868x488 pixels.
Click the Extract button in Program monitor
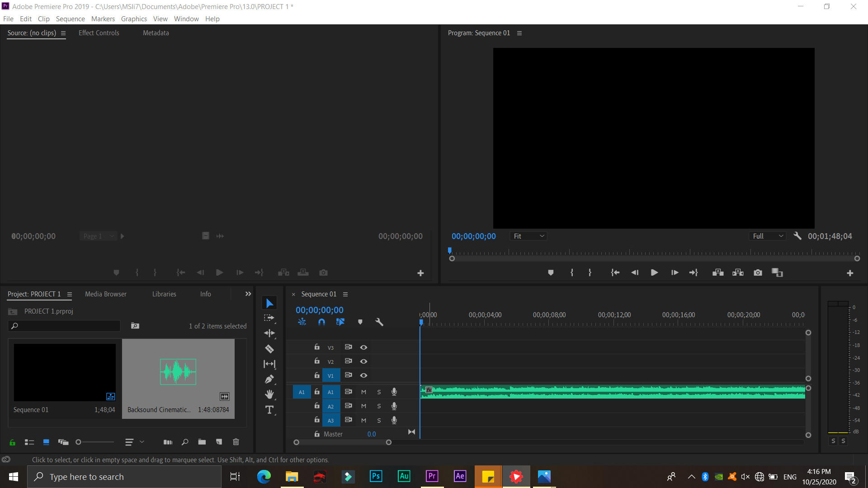738,273
